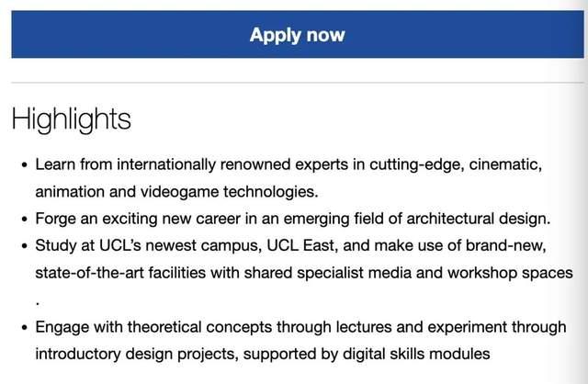
Task: Click 'animation and videogame technologies' line
Action: click(x=176, y=192)
